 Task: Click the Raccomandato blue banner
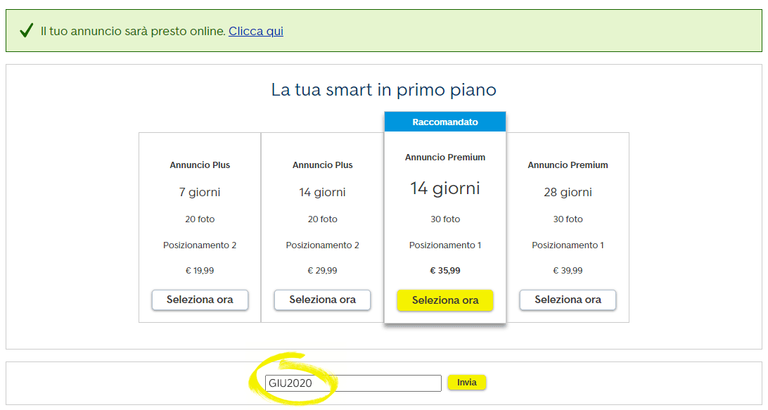coord(445,121)
